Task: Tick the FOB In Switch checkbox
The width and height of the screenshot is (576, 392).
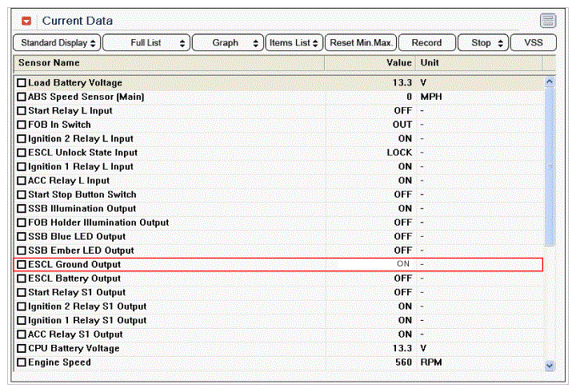Action: click(22, 125)
